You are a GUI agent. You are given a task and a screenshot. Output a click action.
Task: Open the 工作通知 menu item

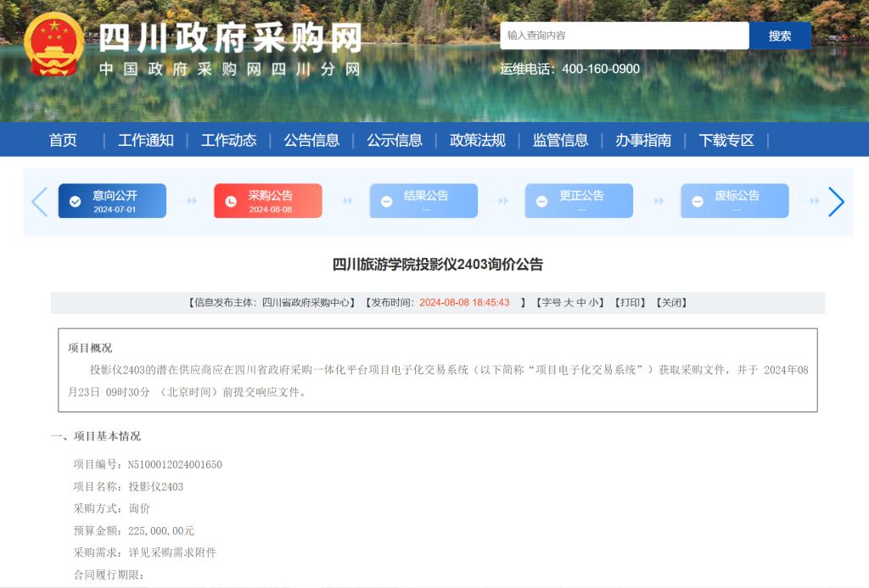[146, 140]
